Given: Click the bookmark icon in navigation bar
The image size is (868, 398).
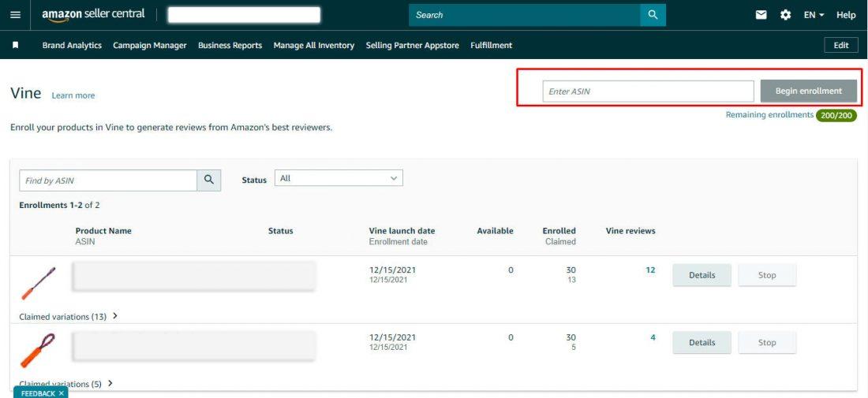Looking at the screenshot, I should point(15,46).
